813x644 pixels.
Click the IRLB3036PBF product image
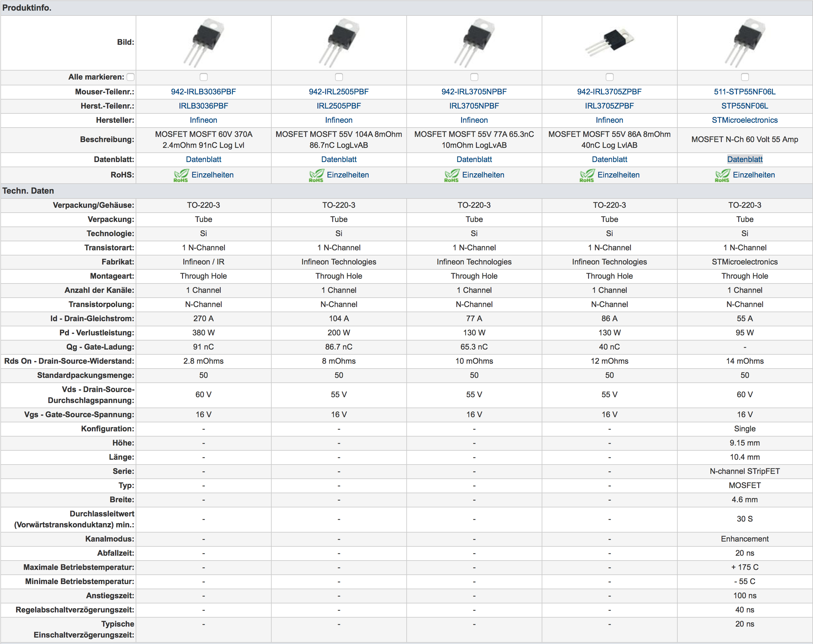(204, 43)
